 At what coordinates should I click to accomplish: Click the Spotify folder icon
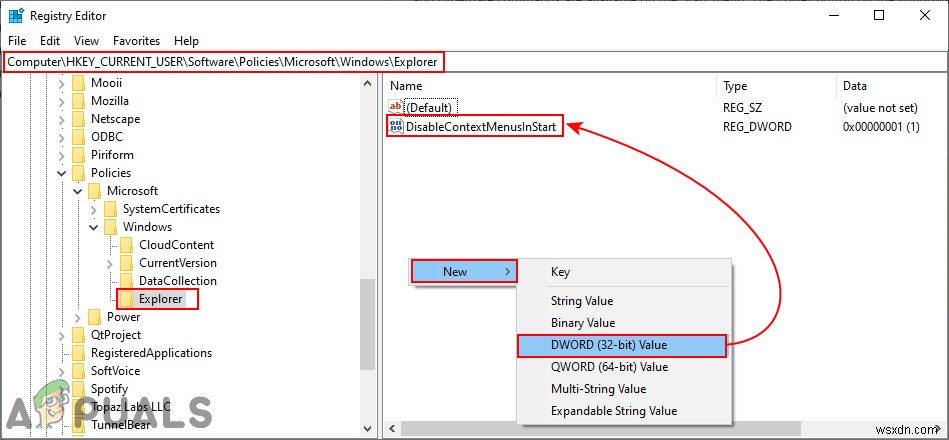(78, 389)
